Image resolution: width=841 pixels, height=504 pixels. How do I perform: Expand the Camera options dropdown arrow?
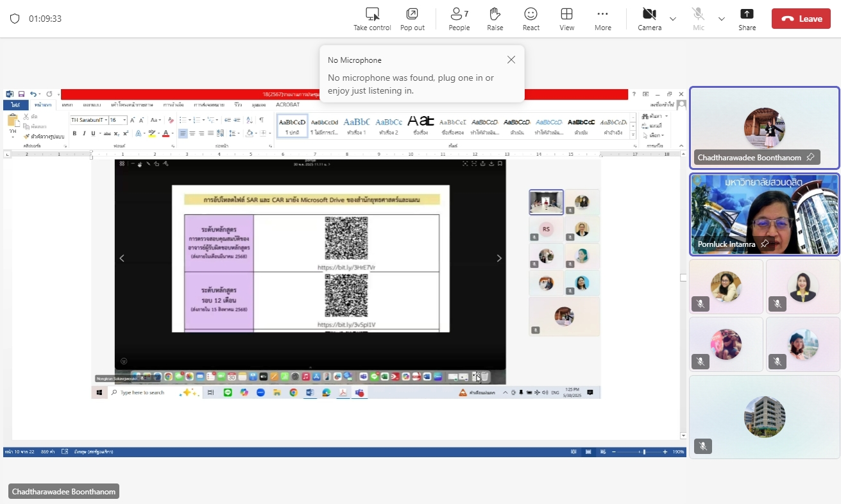coord(673,19)
